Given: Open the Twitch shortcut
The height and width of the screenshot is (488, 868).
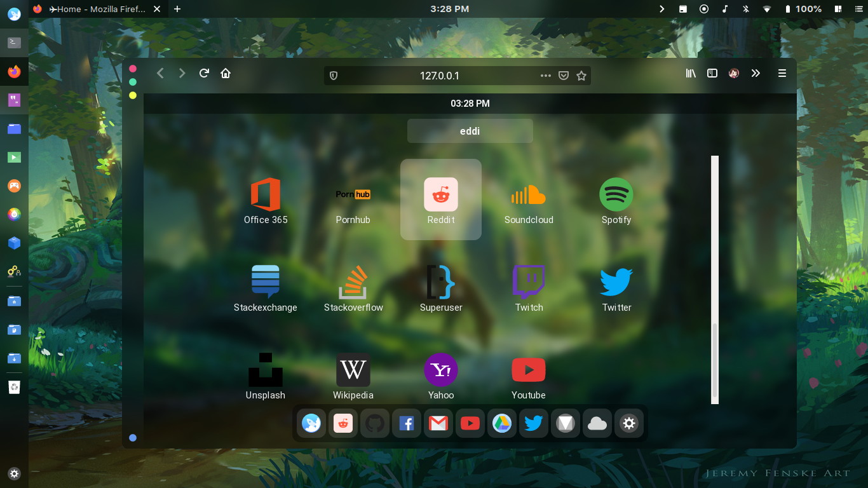Looking at the screenshot, I should pos(529,287).
